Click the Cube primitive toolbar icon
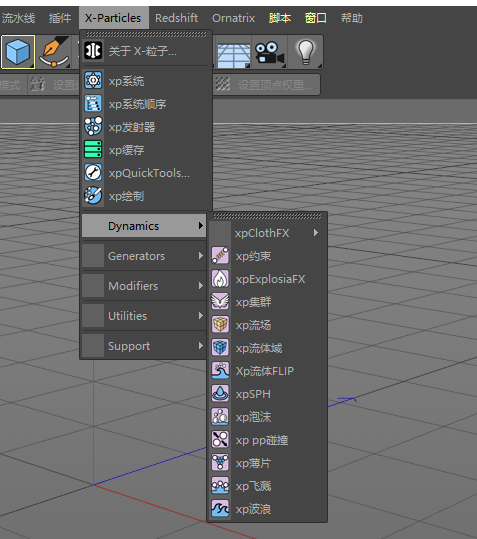 18,52
